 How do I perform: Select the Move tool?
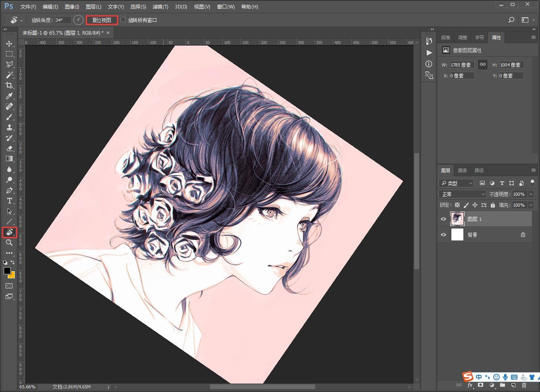(x=9, y=44)
